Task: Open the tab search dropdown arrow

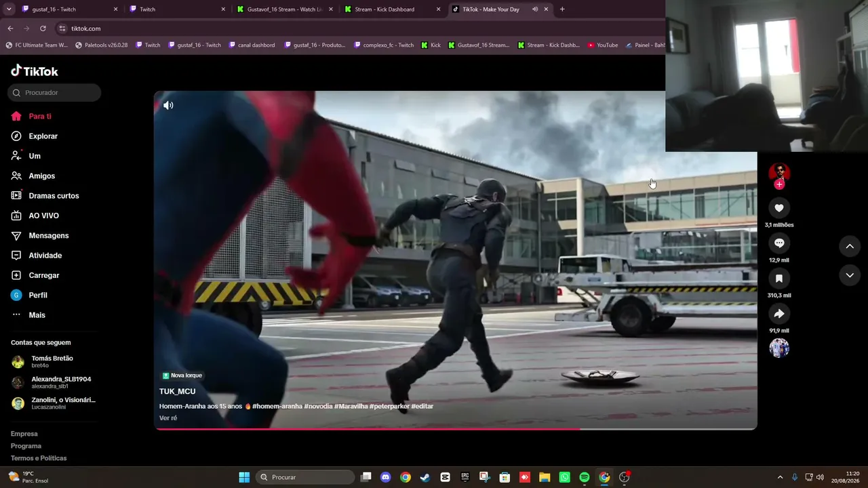Action: click(10, 9)
